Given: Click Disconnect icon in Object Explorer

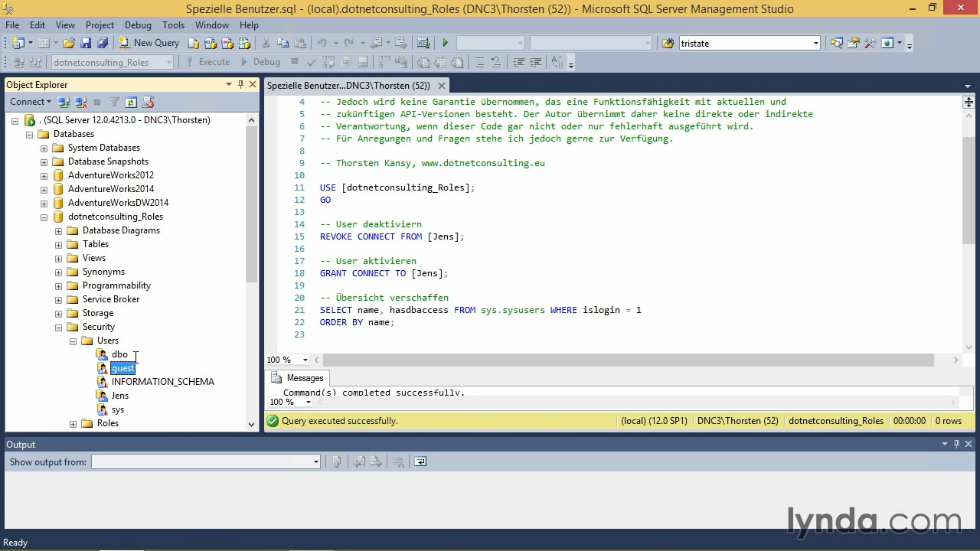Looking at the screenshot, I should pos(80,102).
